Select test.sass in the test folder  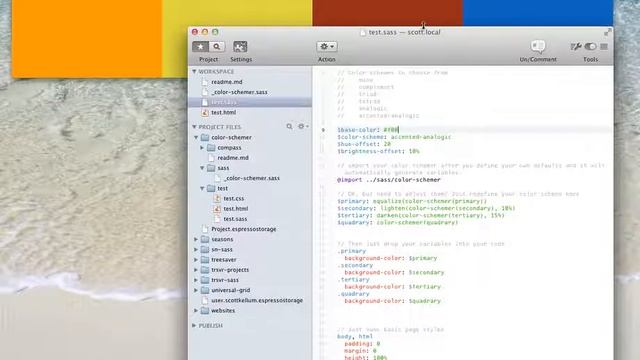point(235,219)
